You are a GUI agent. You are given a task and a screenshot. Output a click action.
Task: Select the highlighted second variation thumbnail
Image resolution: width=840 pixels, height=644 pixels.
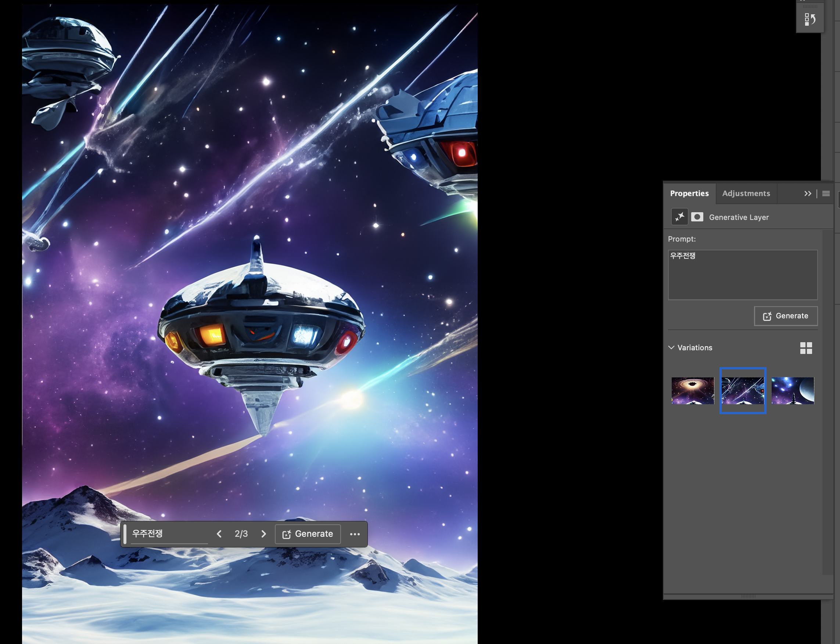743,391
